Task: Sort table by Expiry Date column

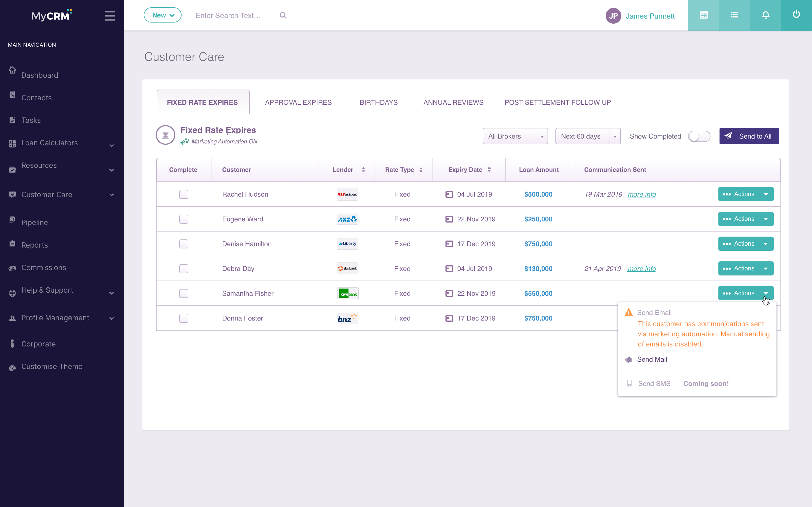Action: point(469,170)
